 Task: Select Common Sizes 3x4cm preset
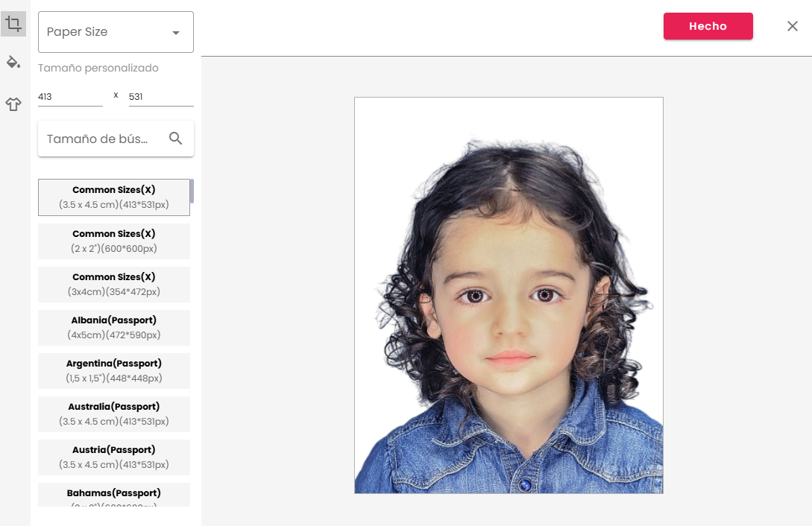(x=114, y=285)
